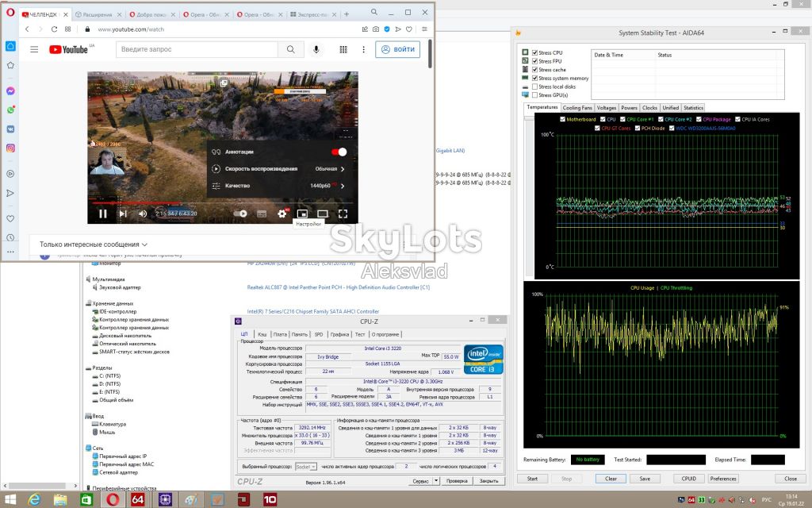812x508 pixels.
Task: Switch the video to miniplayer mode
Action: click(302, 214)
